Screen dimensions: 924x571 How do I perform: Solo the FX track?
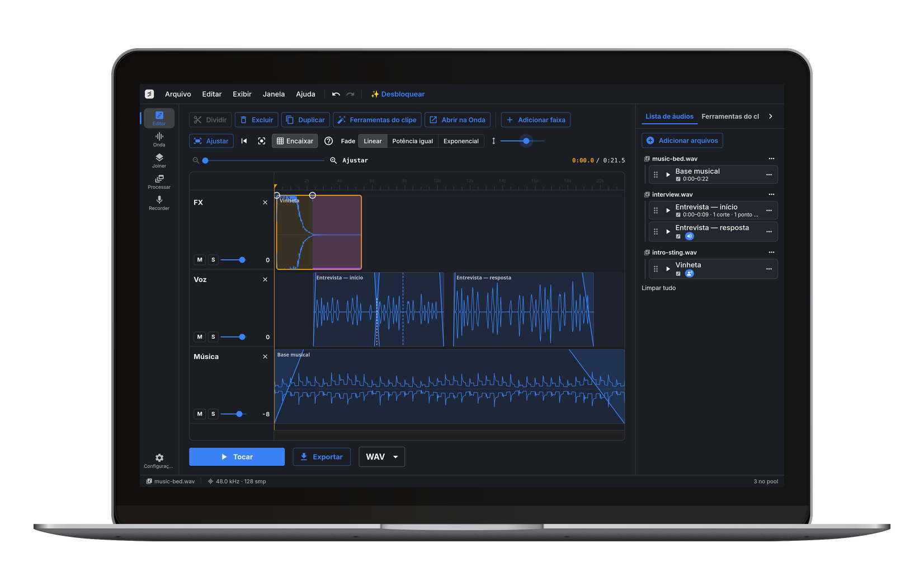pyautogui.click(x=213, y=260)
